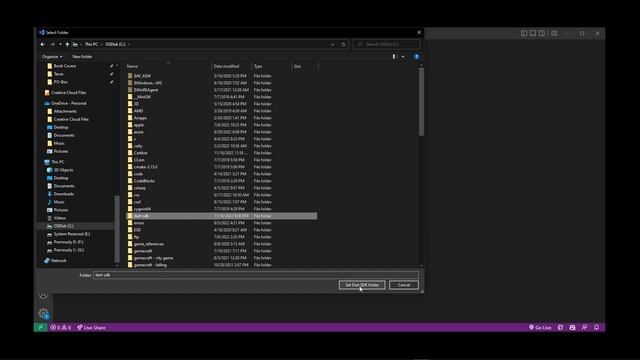The height and width of the screenshot is (360, 640).
Task: Click the green remote window indicator
Action: 40,327
